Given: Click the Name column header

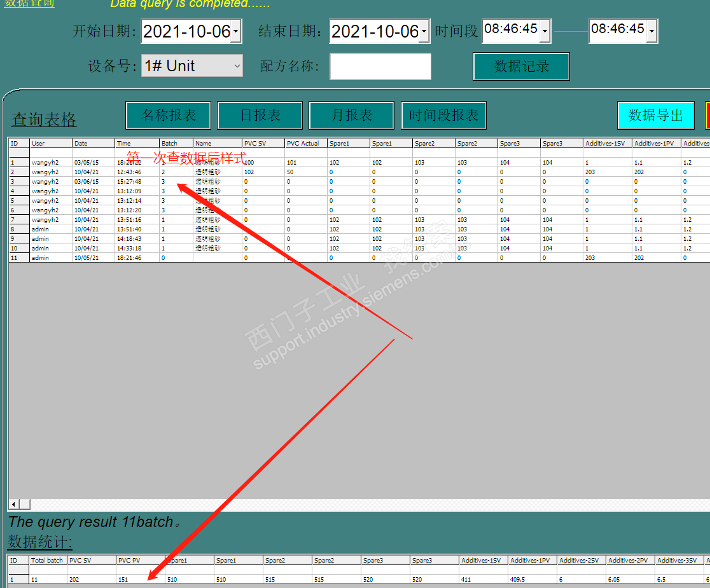Looking at the screenshot, I should (218, 144).
